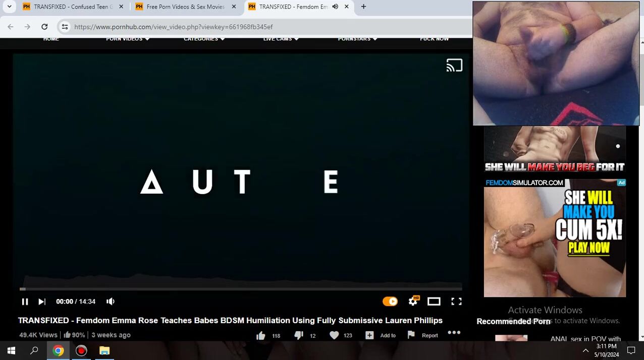
Task: Pause the video playback
Action: (25, 302)
